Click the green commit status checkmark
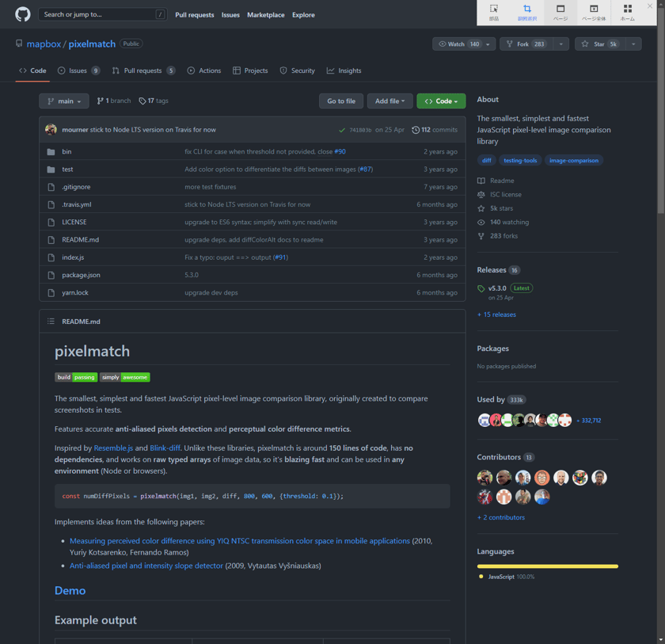This screenshot has width=665, height=644. point(342,130)
